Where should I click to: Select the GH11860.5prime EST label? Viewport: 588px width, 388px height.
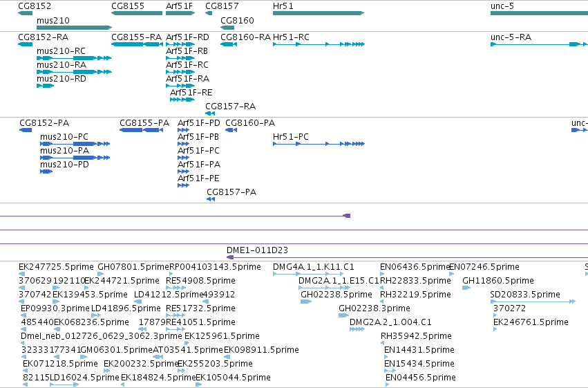tap(498, 281)
